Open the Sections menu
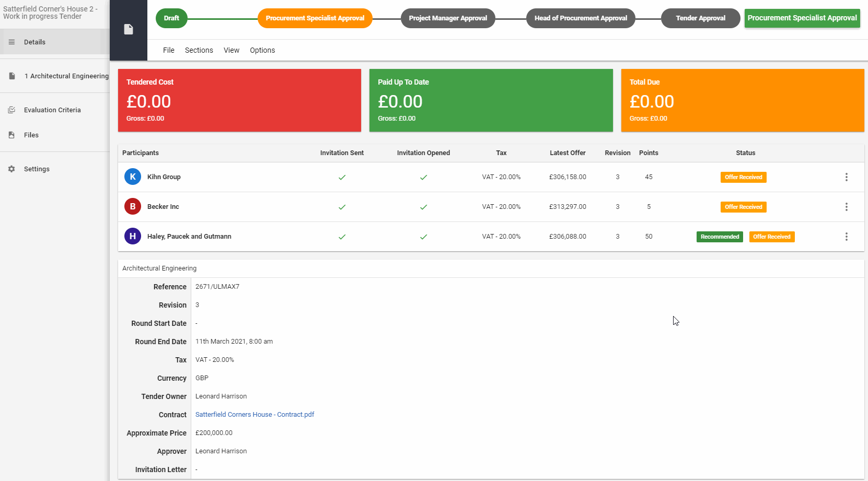The image size is (868, 481). tap(199, 50)
